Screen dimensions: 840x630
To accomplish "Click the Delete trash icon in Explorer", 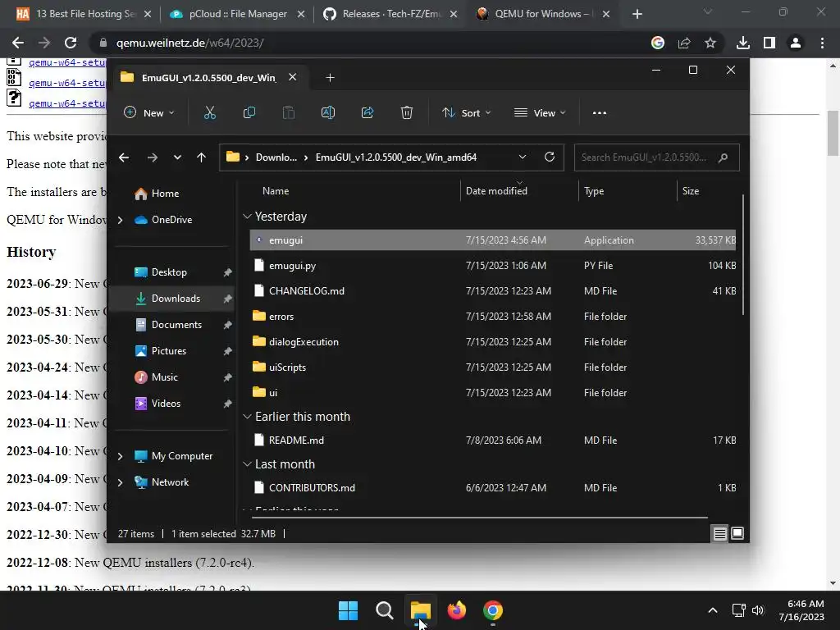I will pos(407,112).
